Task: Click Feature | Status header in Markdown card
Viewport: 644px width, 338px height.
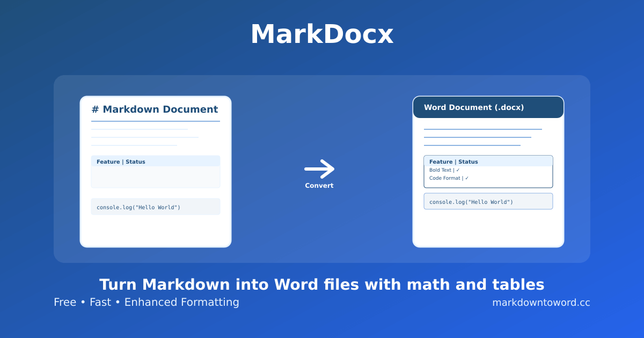Action: click(x=121, y=161)
